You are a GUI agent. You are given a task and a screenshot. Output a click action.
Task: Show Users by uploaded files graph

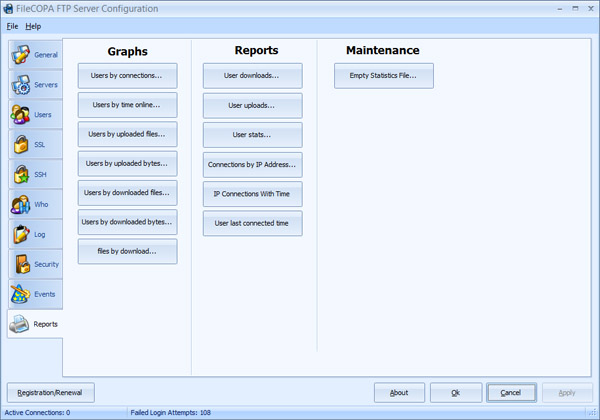pos(127,134)
